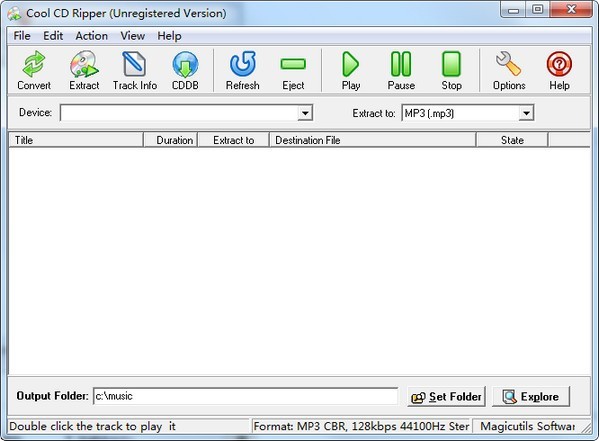
Task: Expand the Extract to format dropdown
Action: pos(526,113)
